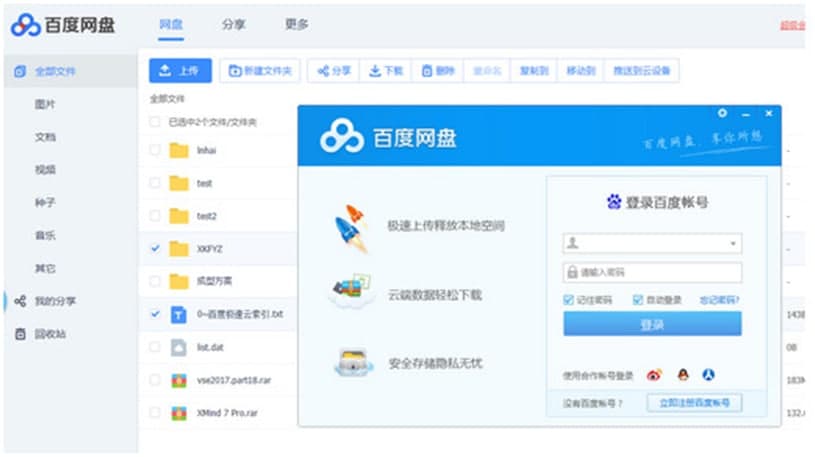815x457 pixels.
Task: Click the Baidu paw icon in login title
Action: [614, 201]
